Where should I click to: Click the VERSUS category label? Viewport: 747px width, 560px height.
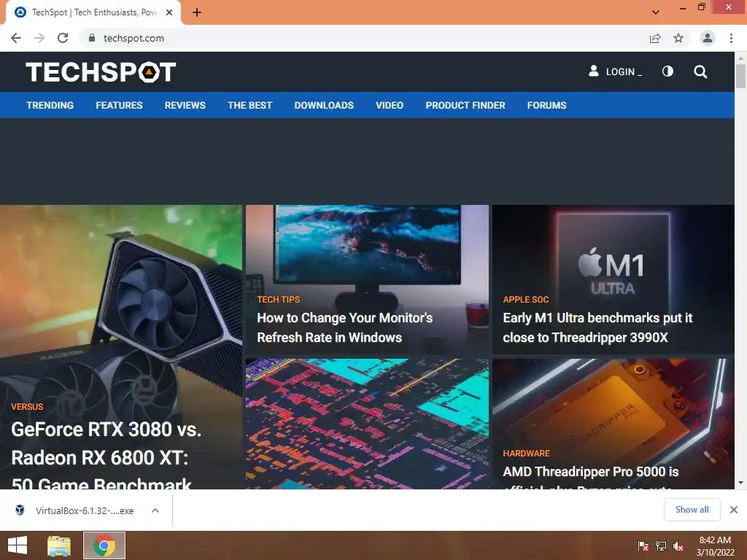pos(27,407)
